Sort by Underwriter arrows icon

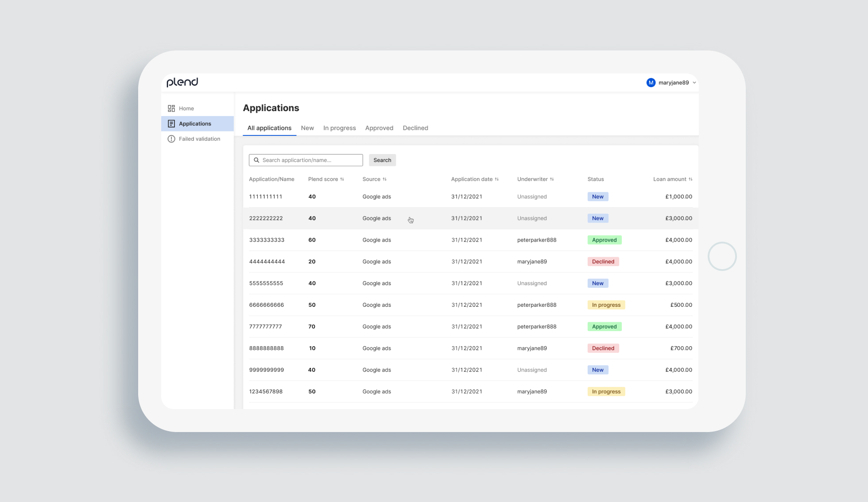pyautogui.click(x=552, y=179)
